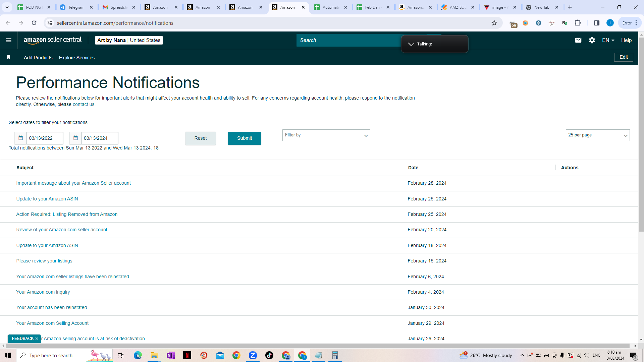Screen dimensions: 644x362
Task: Reload the page in Chrome
Action: [34, 23]
